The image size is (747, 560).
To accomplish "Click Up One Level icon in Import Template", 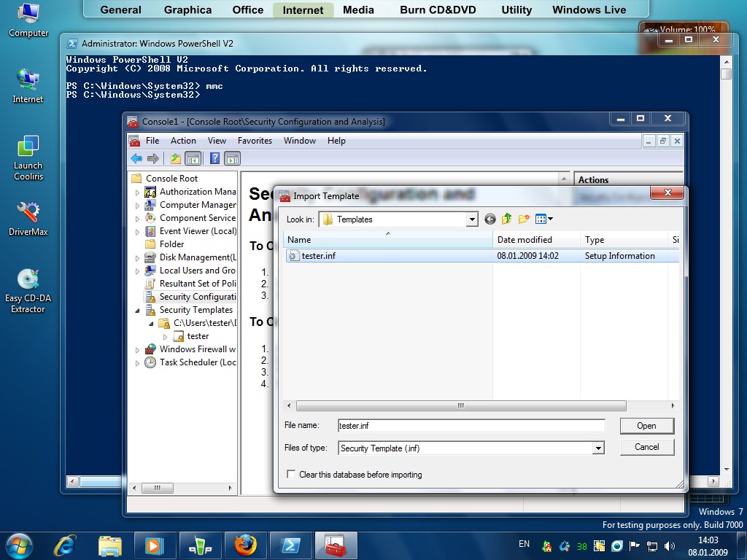I will click(x=506, y=219).
